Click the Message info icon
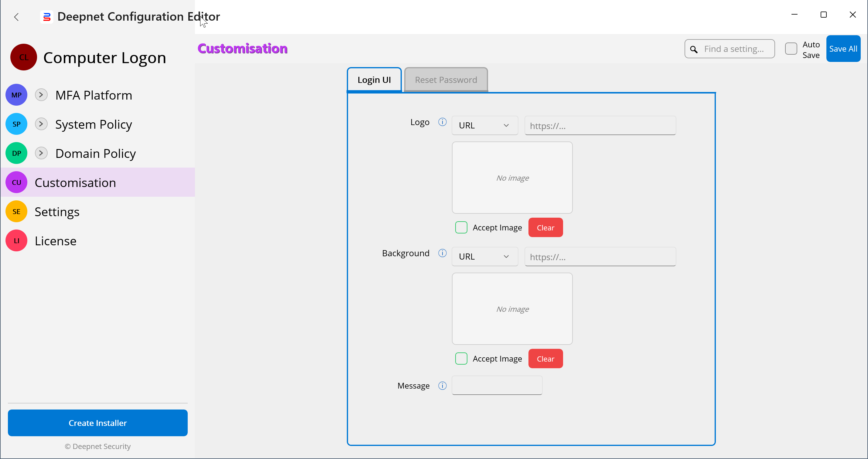This screenshot has width=868, height=459. [x=442, y=386]
